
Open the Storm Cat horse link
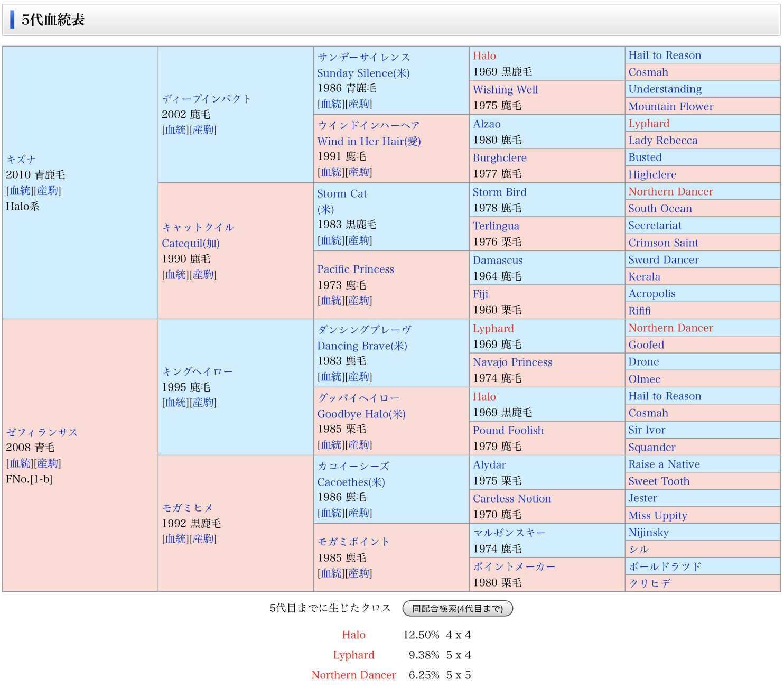tap(341, 194)
